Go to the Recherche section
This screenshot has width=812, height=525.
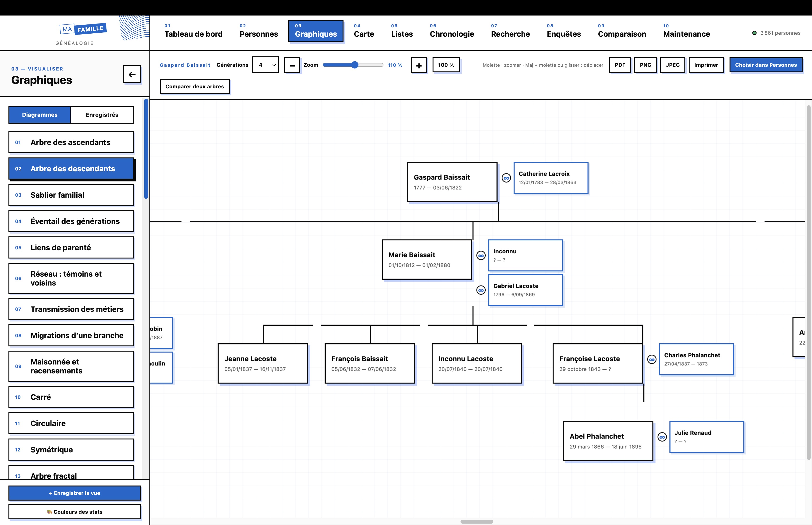point(510,31)
